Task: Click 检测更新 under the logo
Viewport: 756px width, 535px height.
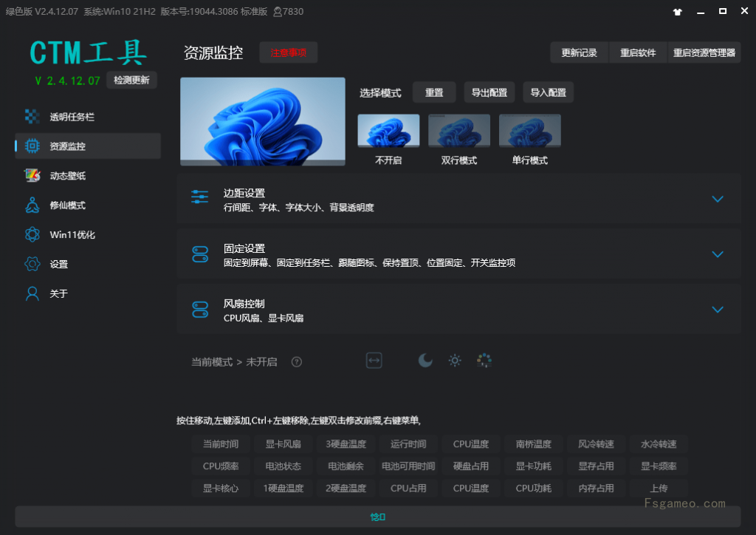Action: click(x=131, y=80)
